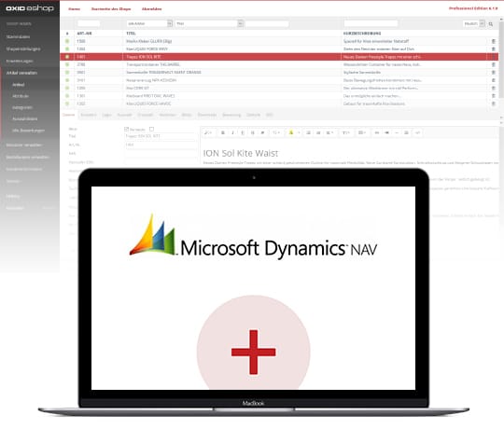Image resolution: width=504 pixels, height=429 pixels.
Task: Insert ordered list in editor
Action: click(318, 132)
